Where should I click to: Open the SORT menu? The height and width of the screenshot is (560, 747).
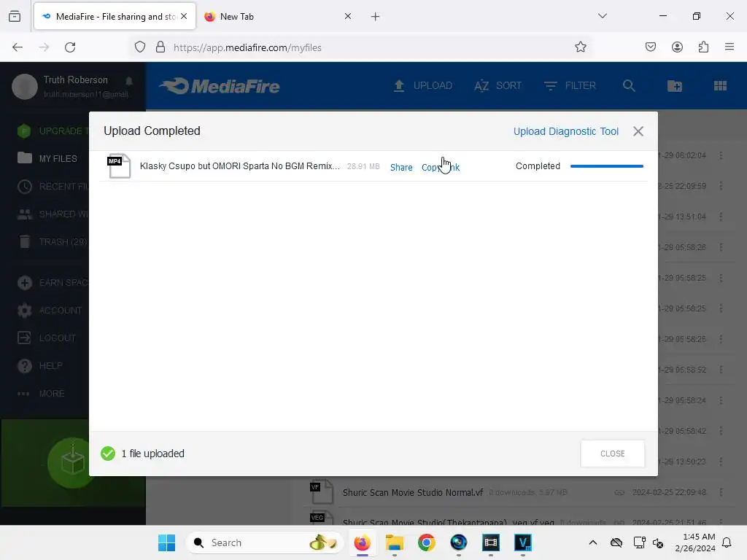point(498,86)
